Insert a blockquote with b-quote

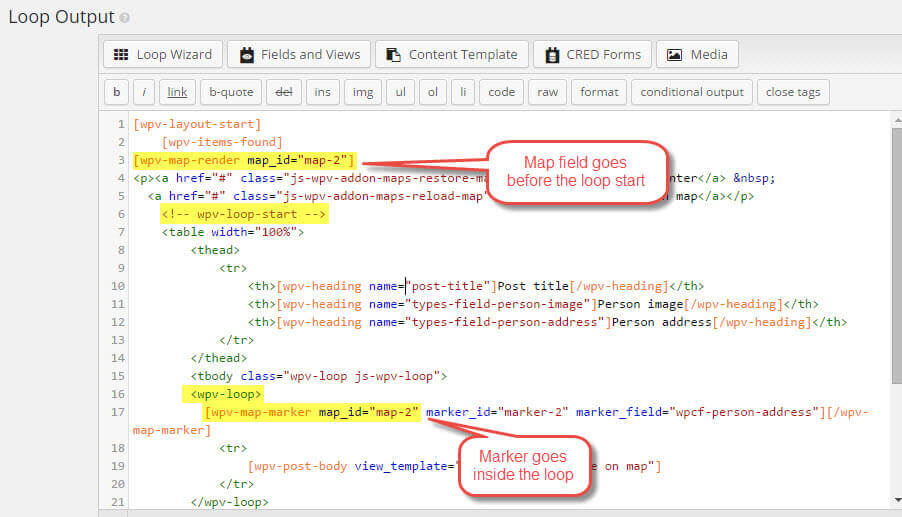[231, 92]
